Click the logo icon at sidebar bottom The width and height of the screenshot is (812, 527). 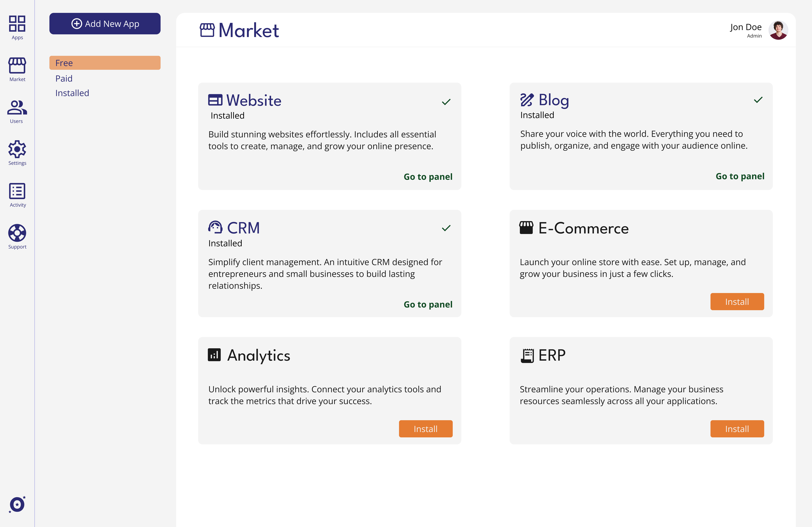(x=17, y=504)
